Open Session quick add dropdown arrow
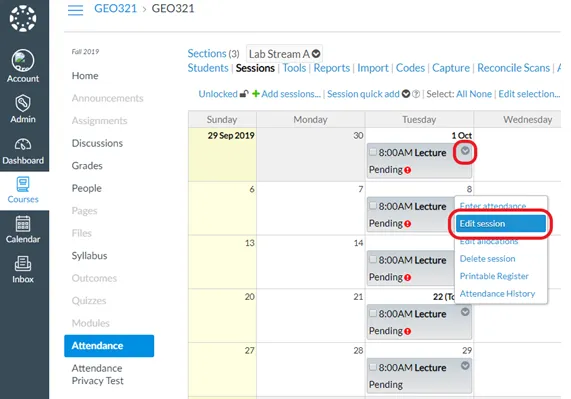Screen dimensions: 571x399 coord(406,94)
